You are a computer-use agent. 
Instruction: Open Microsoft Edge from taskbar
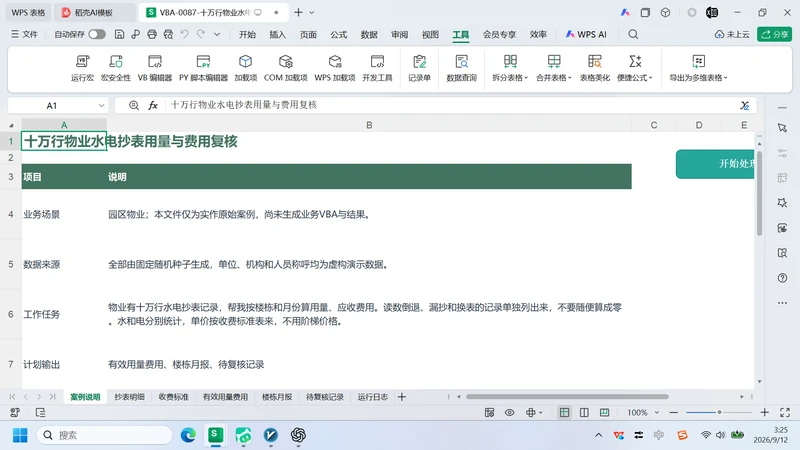coord(188,435)
